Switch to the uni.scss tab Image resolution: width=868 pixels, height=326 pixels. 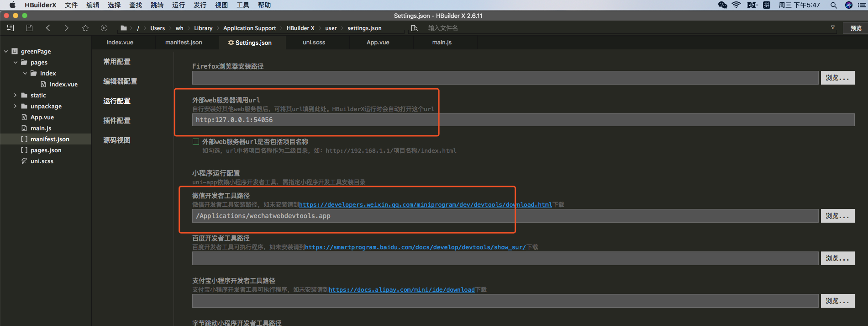point(314,42)
